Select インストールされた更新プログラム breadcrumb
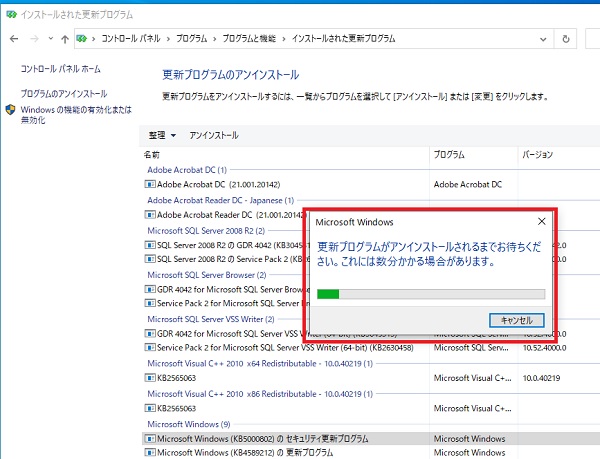The width and height of the screenshot is (600, 459). [343, 39]
